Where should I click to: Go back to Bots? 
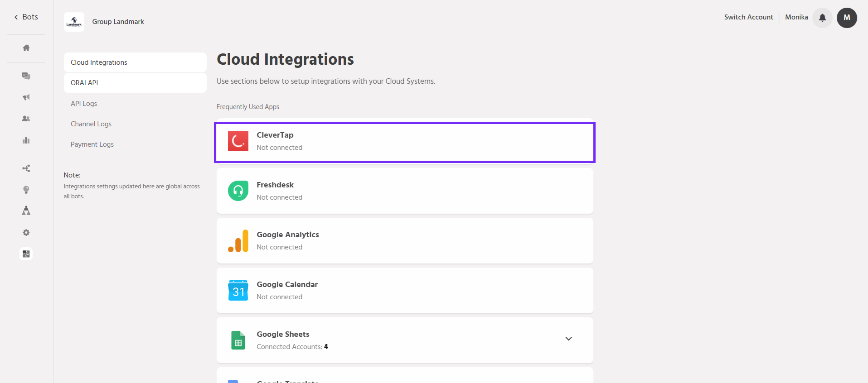pos(26,17)
